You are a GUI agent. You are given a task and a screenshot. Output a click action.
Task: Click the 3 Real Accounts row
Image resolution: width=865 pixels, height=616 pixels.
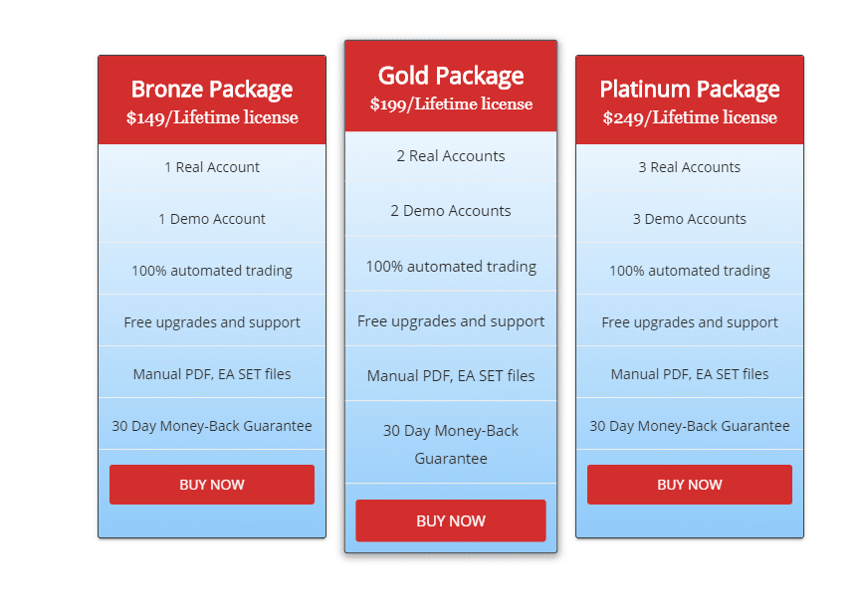pyautogui.click(x=690, y=167)
